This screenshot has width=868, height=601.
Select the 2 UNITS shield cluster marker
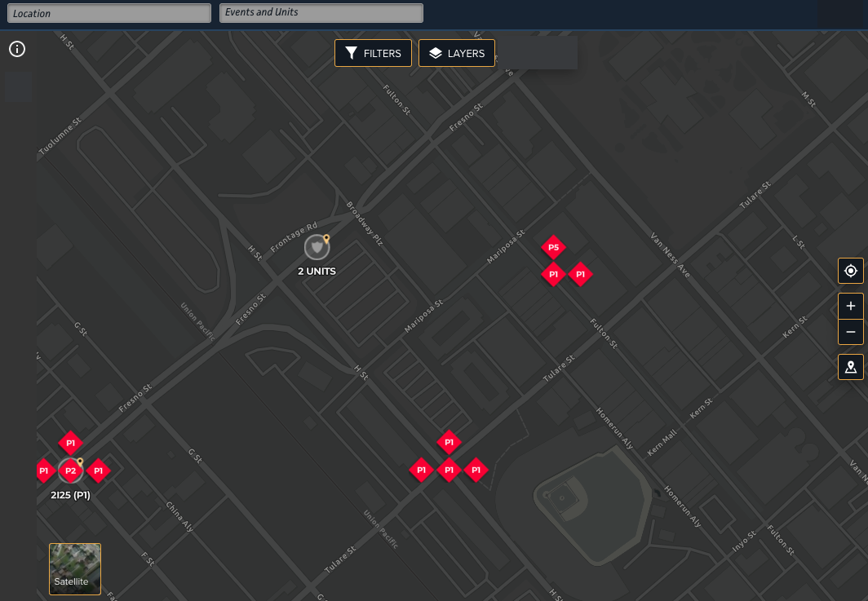(317, 247)
